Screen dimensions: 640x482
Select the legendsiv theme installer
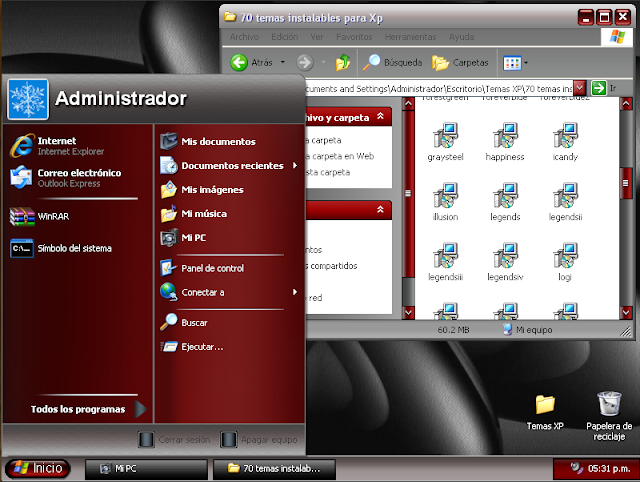tap(505, 262)
